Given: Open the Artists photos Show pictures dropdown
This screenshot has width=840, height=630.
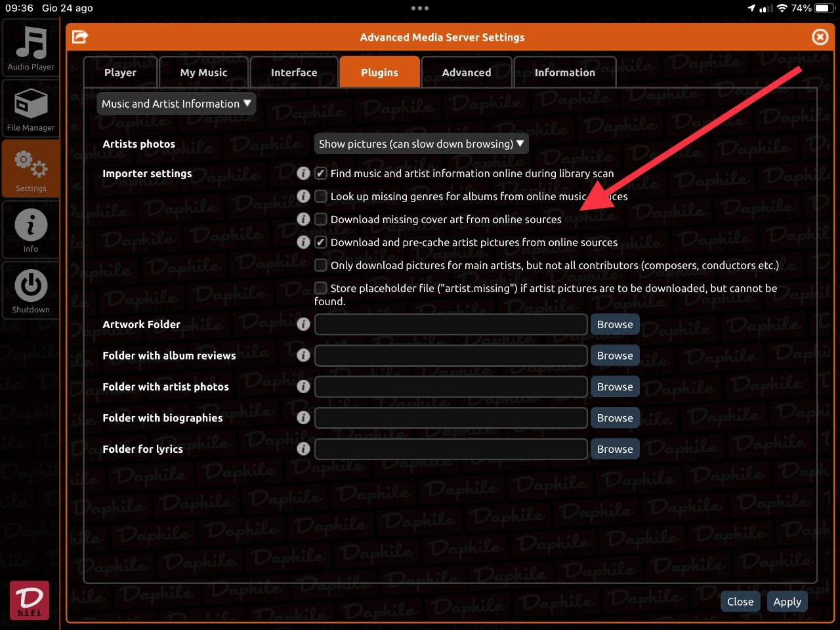Looking at the screenshot, I should click(421, 144).
